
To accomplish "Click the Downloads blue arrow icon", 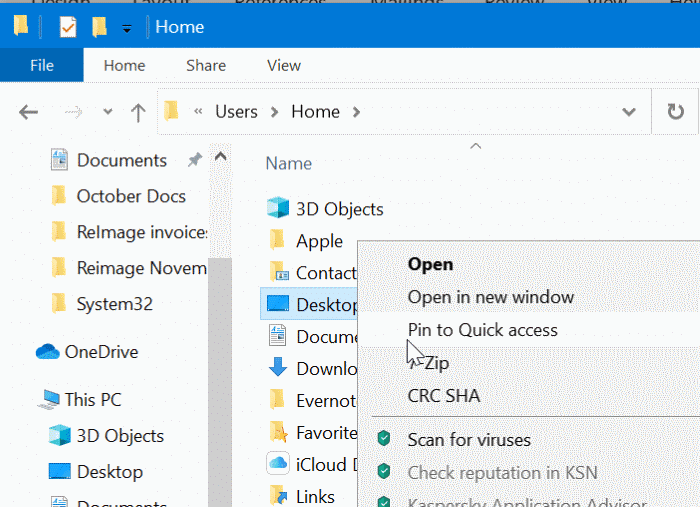I will click(x=278, y=367).
